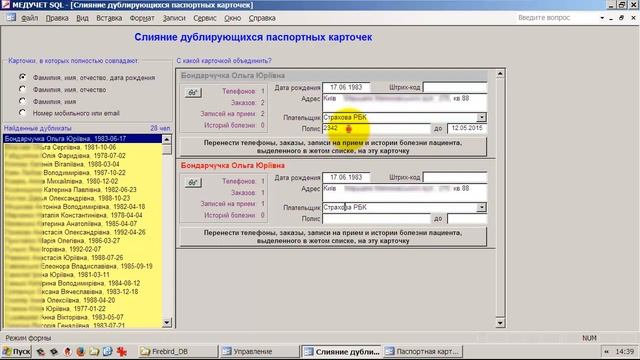Select radio 'Номер мобильного или email'
Image resolution: width=640 pixels, height=360 pixels.
(x=22, y=113)
